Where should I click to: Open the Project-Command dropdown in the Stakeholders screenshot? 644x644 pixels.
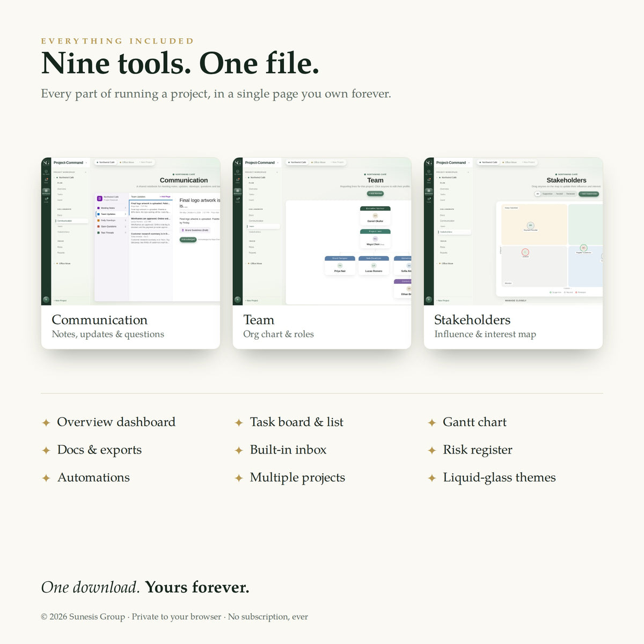452,163
